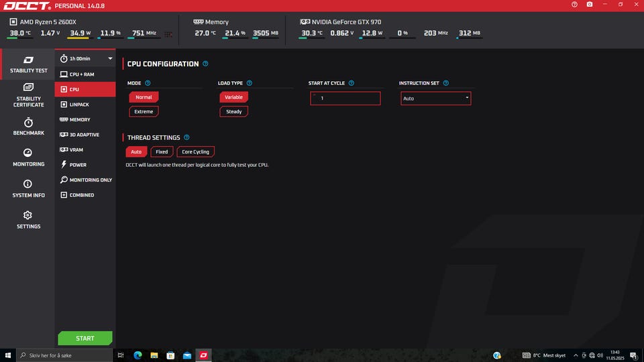Viewport: 644px width, 362px height.
Task: Open the Settings section
Action: coord(28,221)
